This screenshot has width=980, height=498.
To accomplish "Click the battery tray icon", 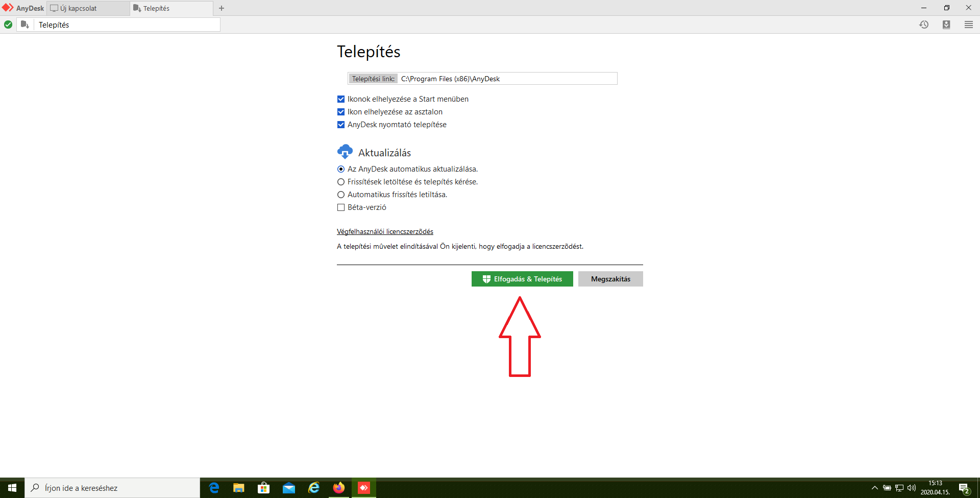I will pos(887,488).
